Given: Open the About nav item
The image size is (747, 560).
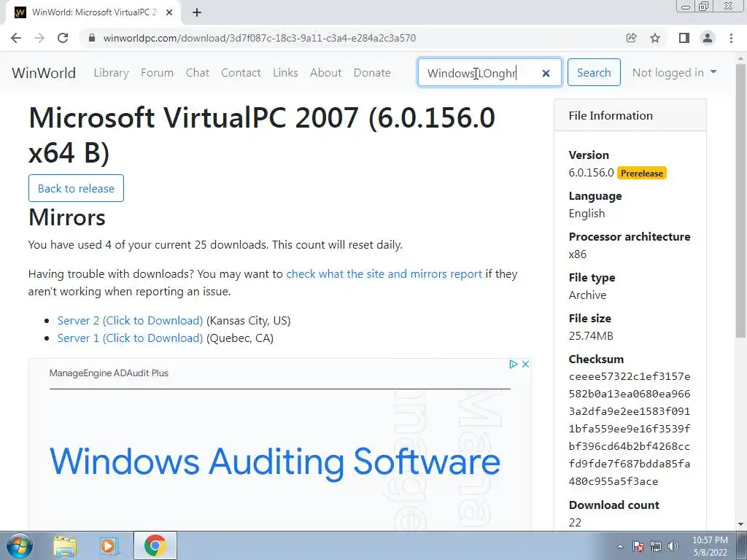Looking at the screenshot, I should pyautogui.click(x=326, y=73).
